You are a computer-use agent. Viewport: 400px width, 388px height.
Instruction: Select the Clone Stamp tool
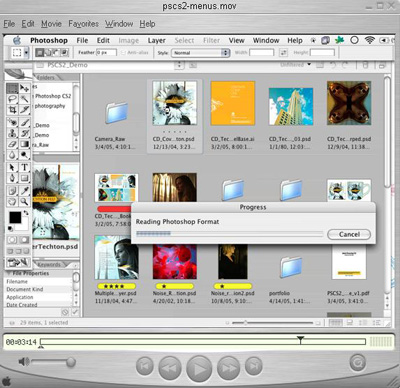(x=12, y=133)
